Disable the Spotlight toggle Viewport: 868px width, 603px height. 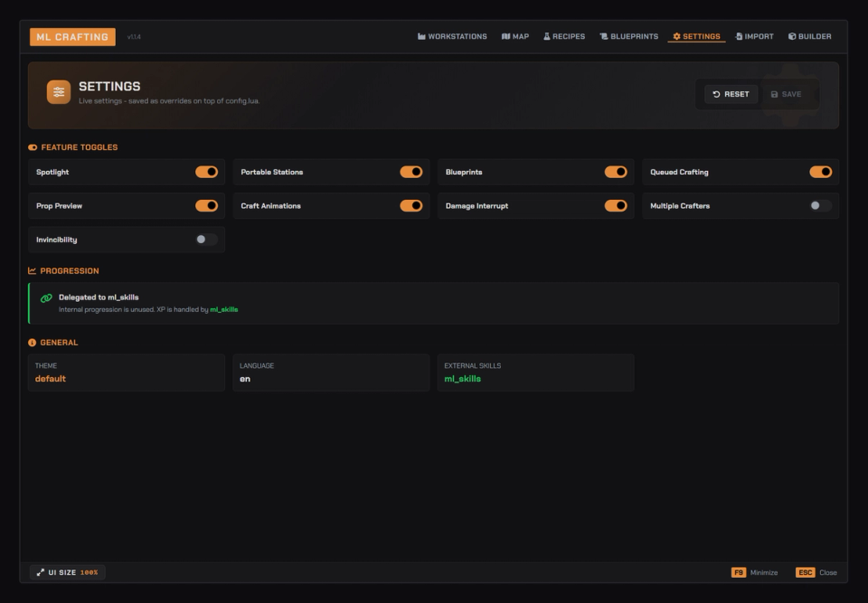pos(206,172)
